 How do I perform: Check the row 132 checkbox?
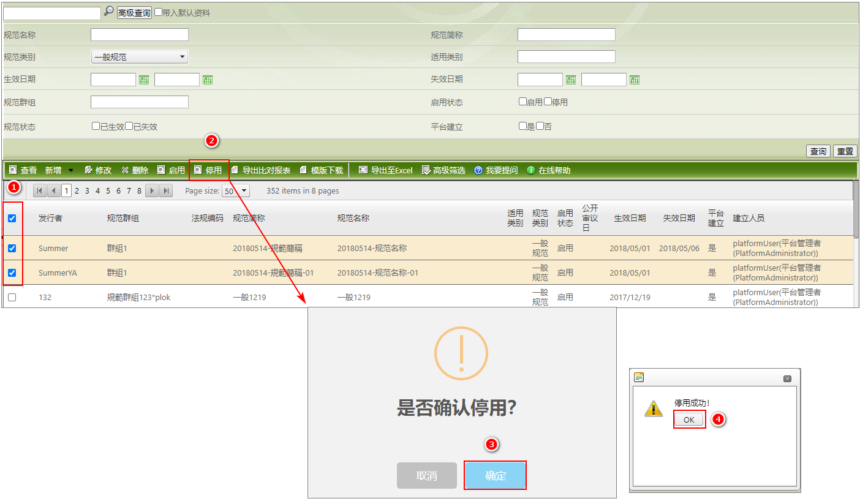pyautogui.click(x=12, y=298)
